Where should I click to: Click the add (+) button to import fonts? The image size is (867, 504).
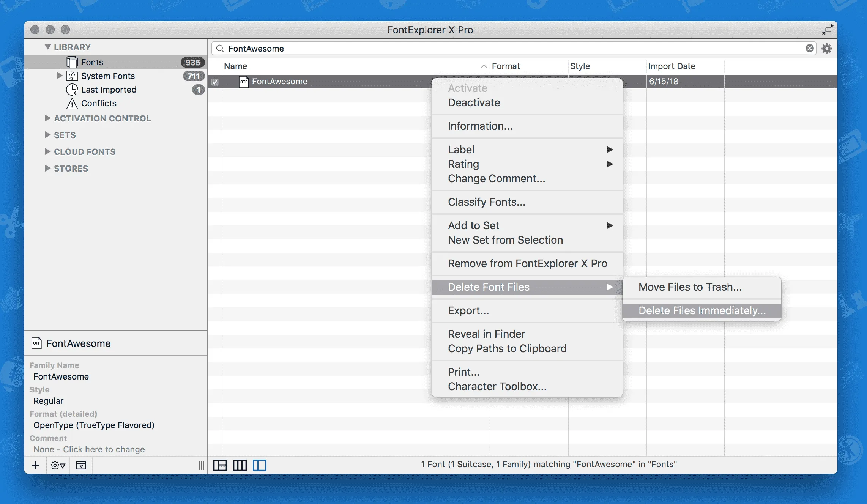coord(35,465)
